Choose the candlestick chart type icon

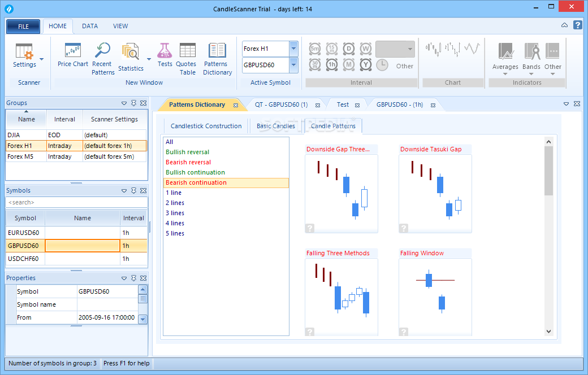(x=434, y=49)
